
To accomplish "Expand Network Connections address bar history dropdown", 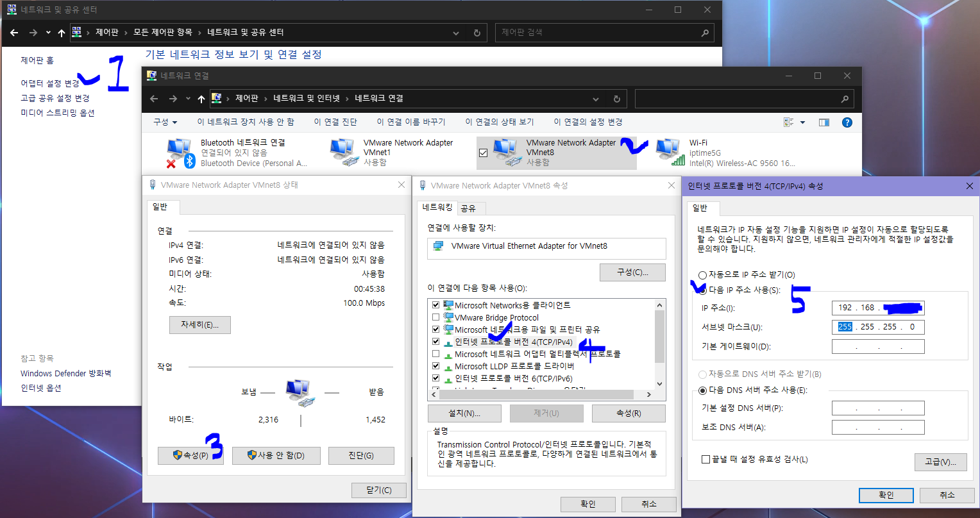I will tap(596, 99).
